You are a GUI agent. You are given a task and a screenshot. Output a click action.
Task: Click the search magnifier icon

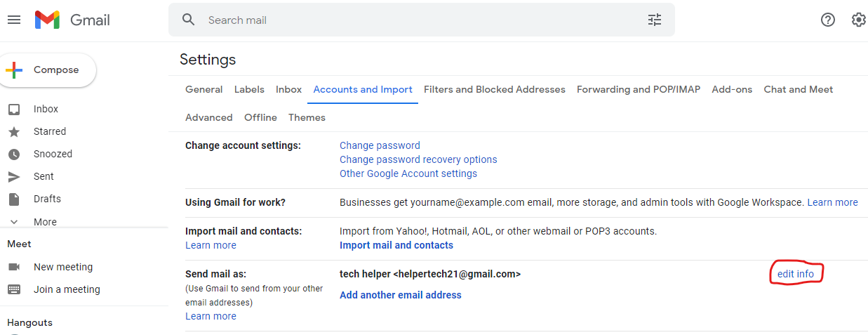188,20
